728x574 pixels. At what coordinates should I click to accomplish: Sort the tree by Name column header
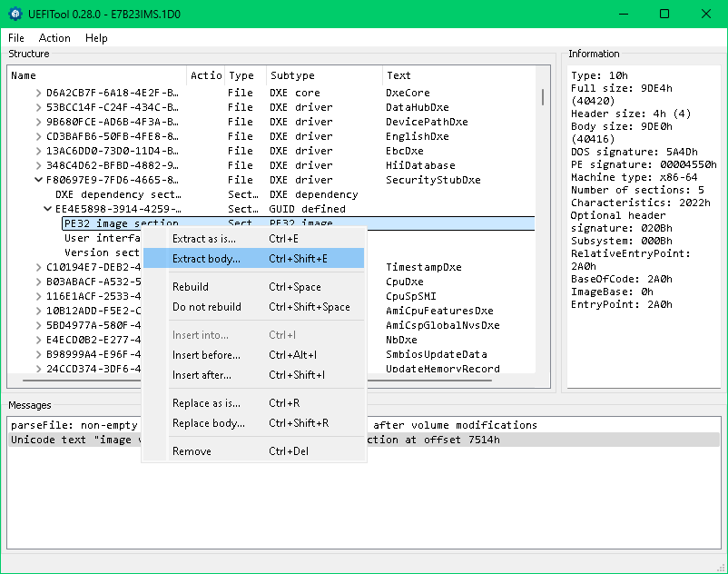[96, 75]
